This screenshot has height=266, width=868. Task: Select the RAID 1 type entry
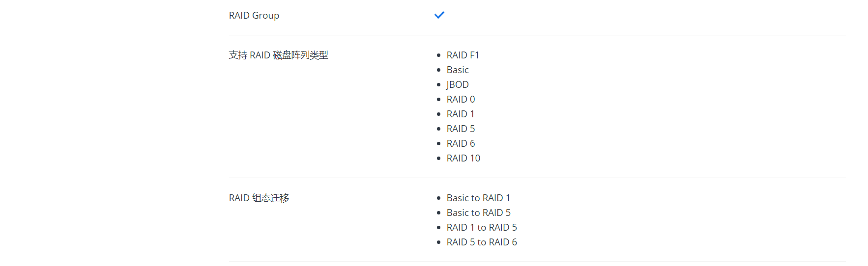pyautogui.click(x=461, y=114)
